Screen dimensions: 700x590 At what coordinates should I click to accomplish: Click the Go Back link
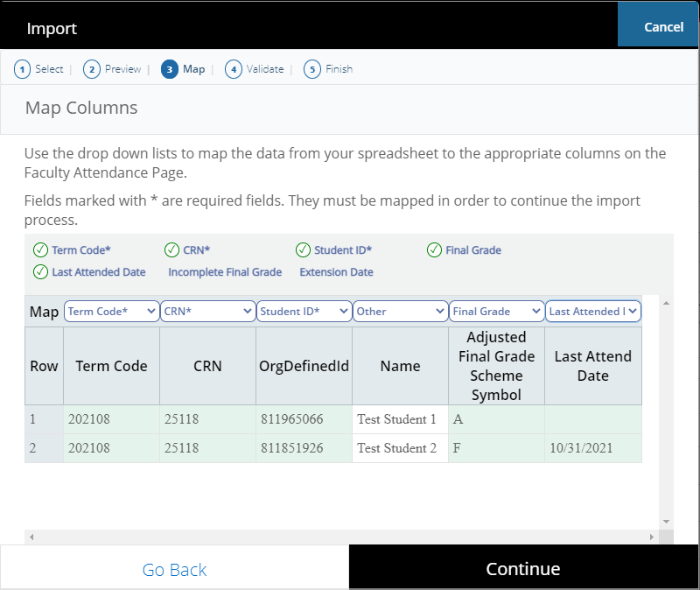pyautogui.click(x=174, y=569)
